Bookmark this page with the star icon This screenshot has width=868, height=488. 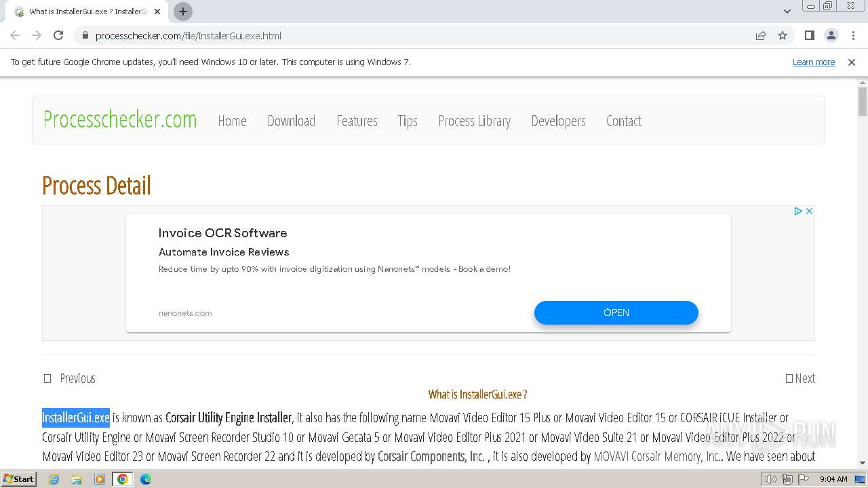[x=783, y=35]
